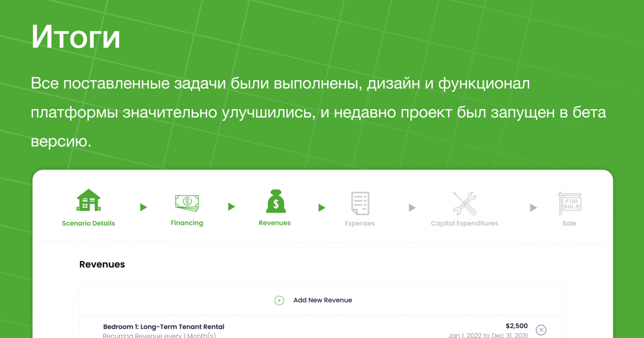Screen dimensions: 644x338
Task: Open the Capital Expenditures tools icon
Action: click(464, 203)
